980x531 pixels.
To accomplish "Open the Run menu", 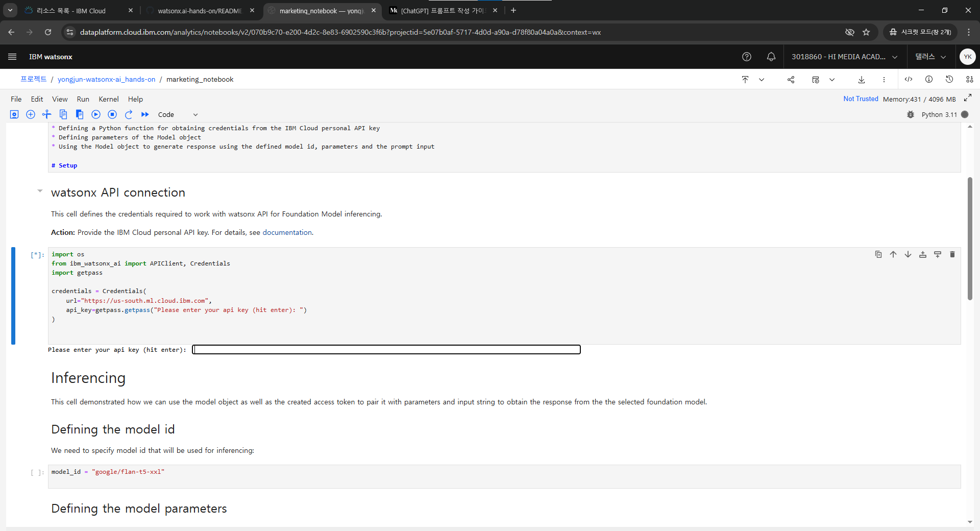I will coord(83,99).
